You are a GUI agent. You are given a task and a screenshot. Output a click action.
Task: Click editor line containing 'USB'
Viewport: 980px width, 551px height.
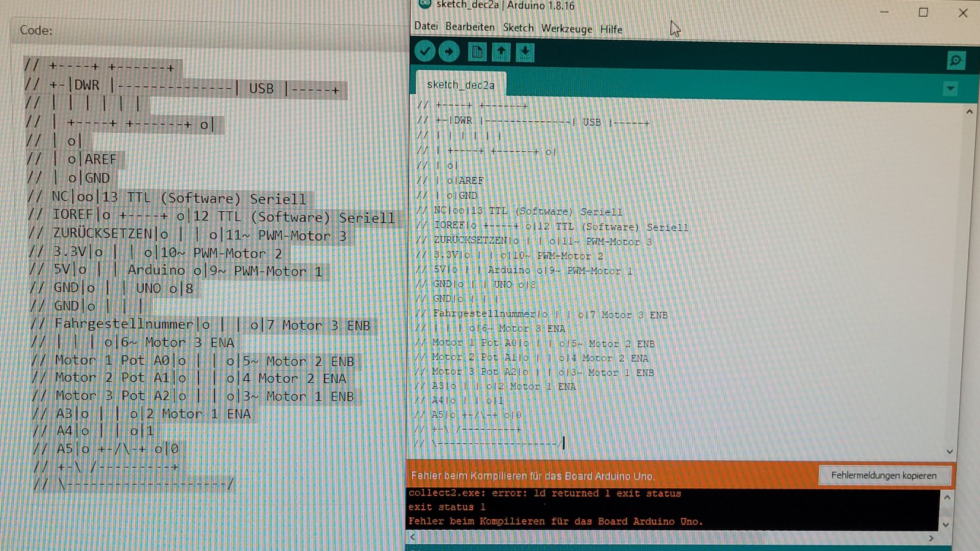point(533,122)
